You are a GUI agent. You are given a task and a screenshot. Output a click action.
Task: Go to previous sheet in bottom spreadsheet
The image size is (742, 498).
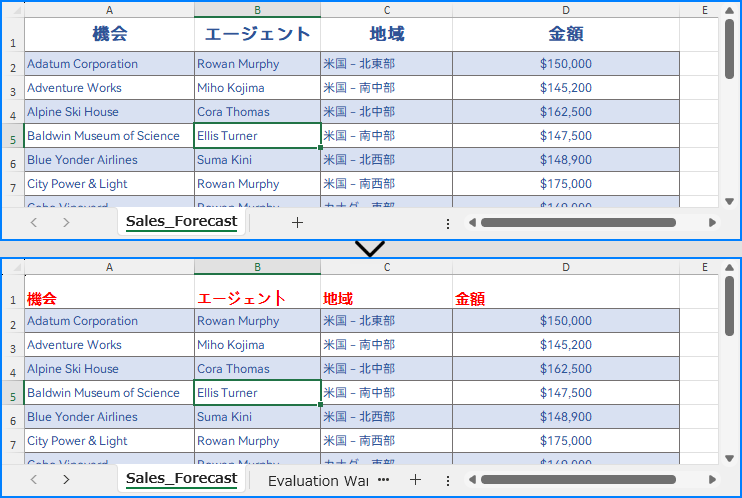tap(34, 480)
